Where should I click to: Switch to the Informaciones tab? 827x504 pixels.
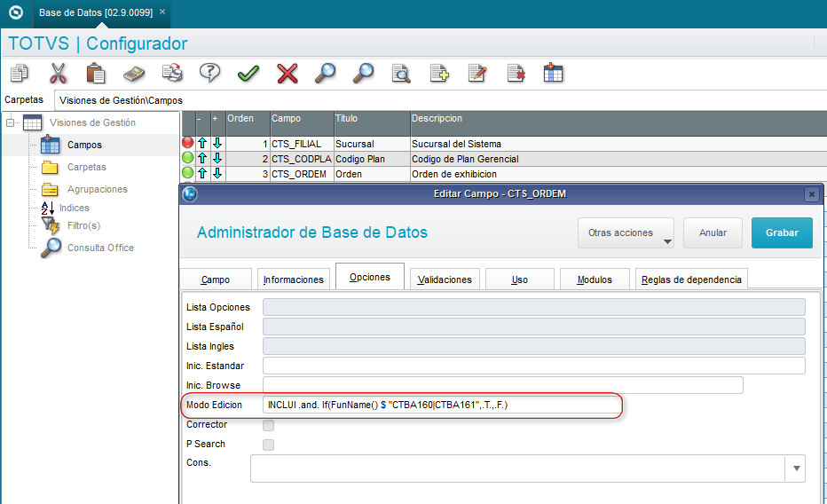coord(293,280)
